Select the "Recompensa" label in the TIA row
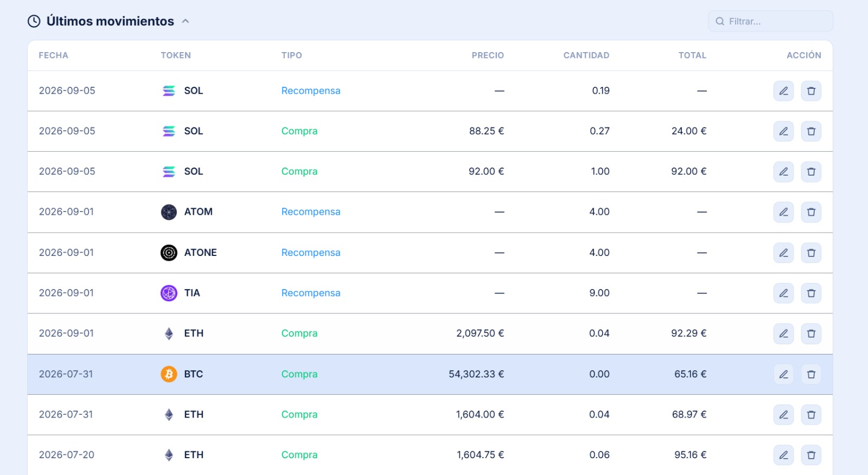 311,293
